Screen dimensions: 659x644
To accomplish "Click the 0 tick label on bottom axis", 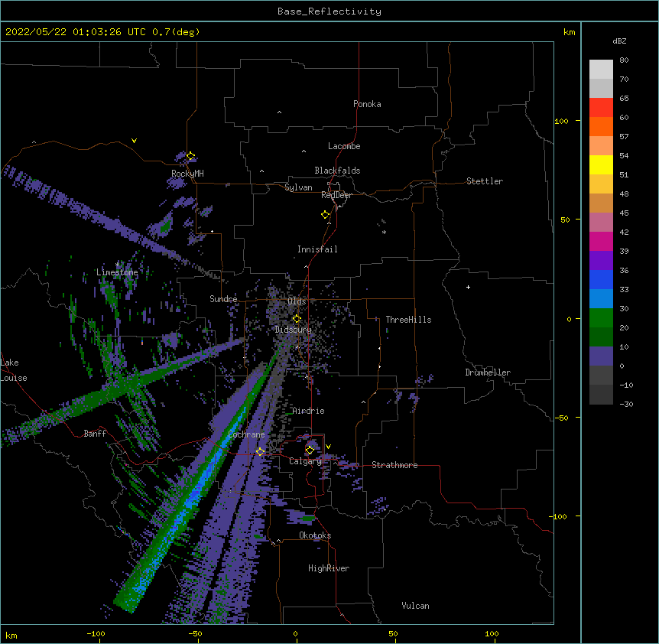I will [295, 633].
